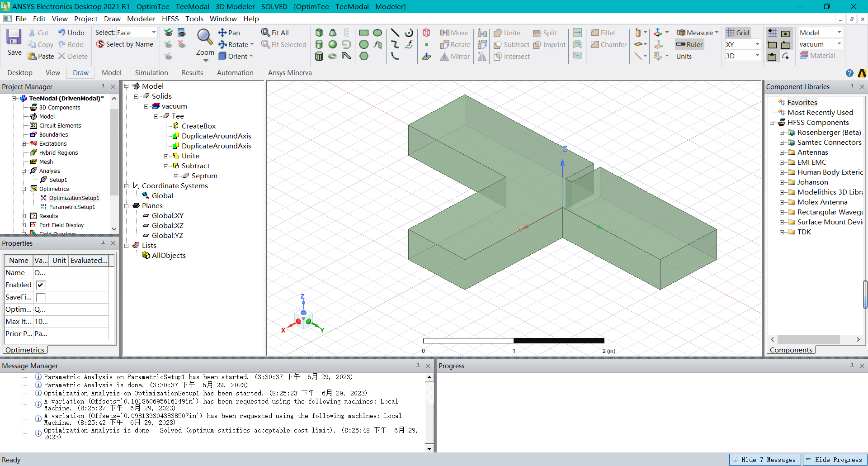Uncheck the Enabled property checkbox

[x=40, y=285]
